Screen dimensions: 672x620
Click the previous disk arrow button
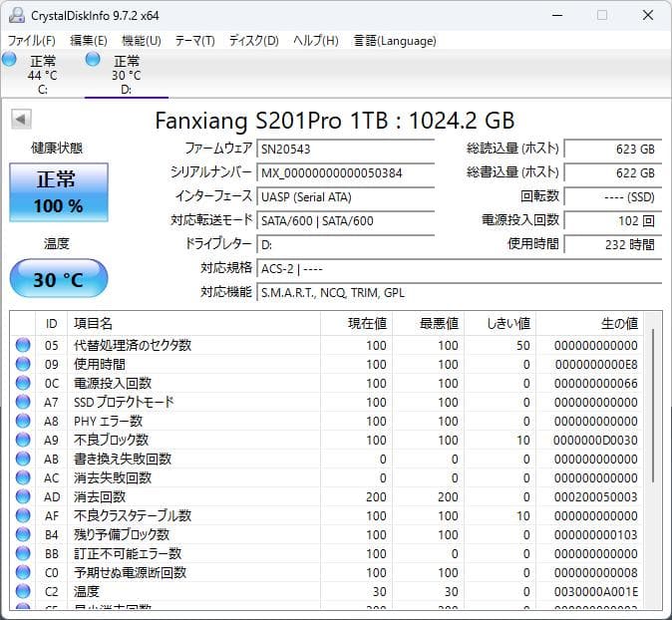point(21,119)
